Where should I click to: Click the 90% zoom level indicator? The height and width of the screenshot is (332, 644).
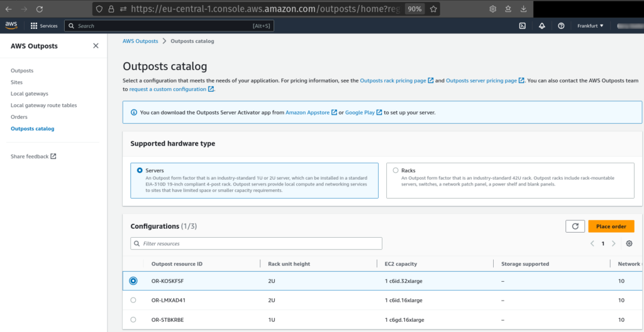point(415,9)
